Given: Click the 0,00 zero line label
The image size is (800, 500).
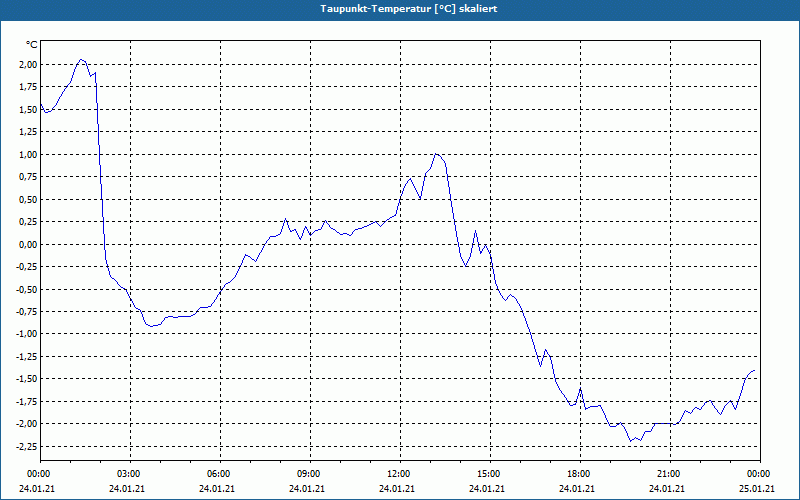Looking at the screenshot, I should coord(28,244).
